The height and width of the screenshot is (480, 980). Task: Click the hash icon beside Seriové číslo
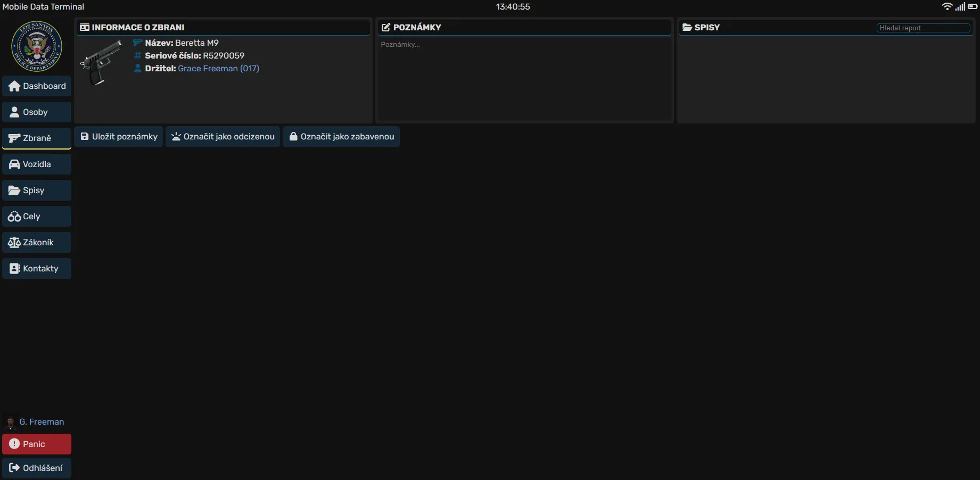137,56
